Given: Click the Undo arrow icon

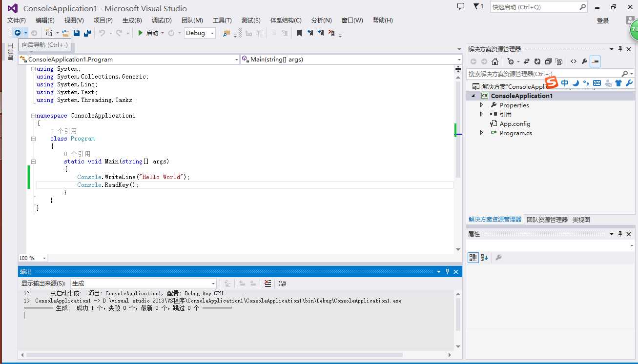Looking at the screenshot, I should point(102,33).
